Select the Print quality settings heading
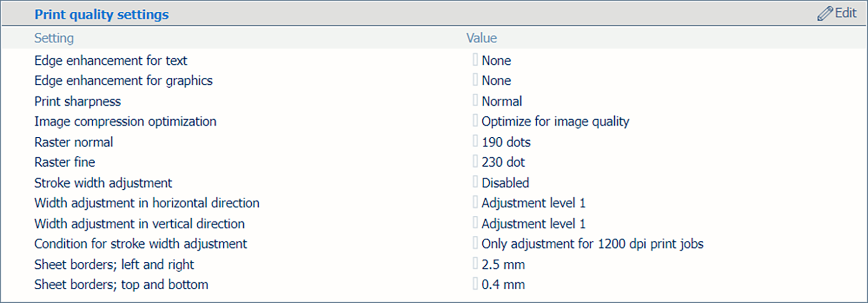Screen dimensions: 868x303 (101, 15)
